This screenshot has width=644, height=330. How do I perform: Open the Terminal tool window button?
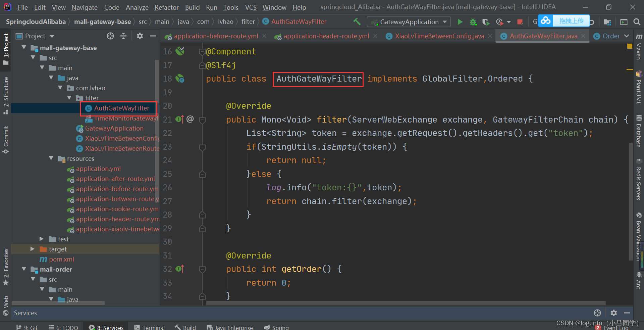tap(150, 327)
